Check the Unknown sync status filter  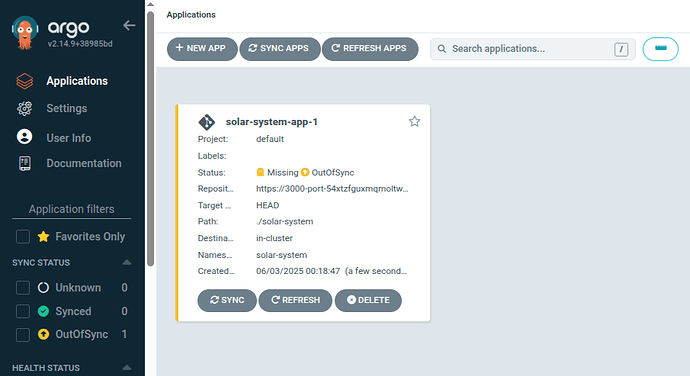coord(23,288)
